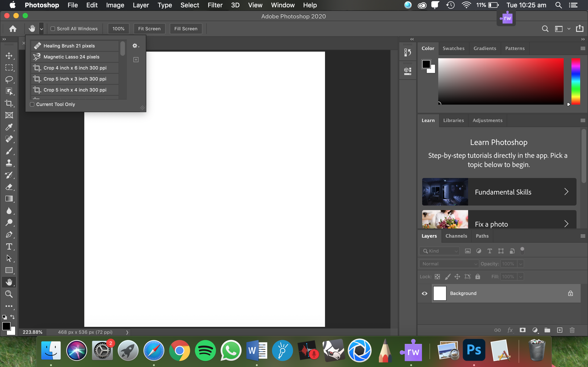Select the Clone Stamp tool
The width and height of the screenshot is (588, 367).
[x=9, y=163]
